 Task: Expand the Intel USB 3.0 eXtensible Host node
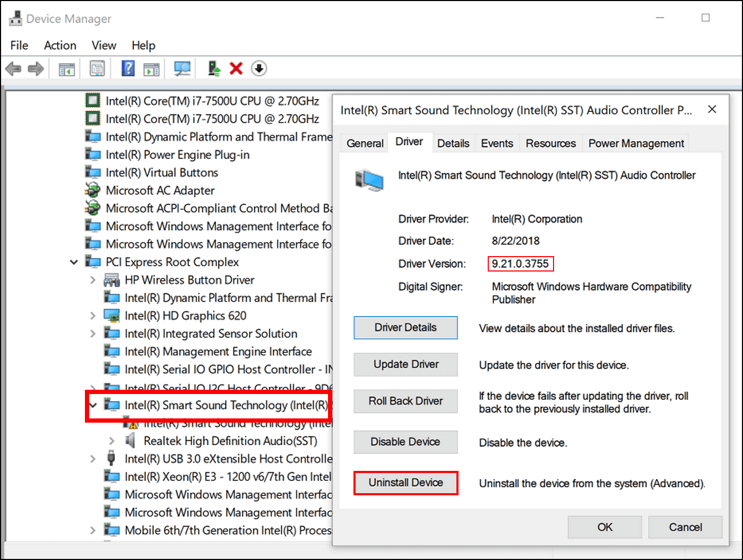pyautogui.click(x=93, y=459)
